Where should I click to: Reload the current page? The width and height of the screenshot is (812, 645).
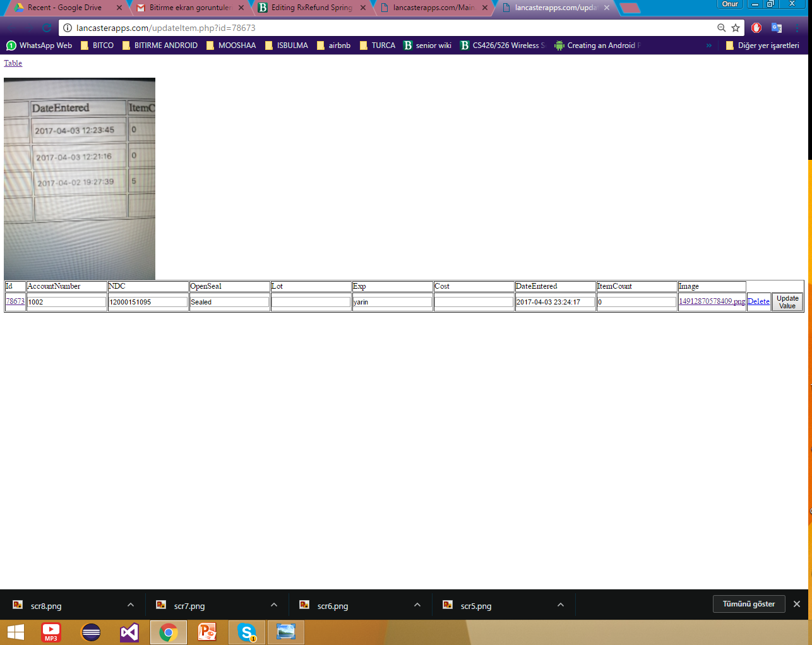pyautogui.click(x=46, y=28)
